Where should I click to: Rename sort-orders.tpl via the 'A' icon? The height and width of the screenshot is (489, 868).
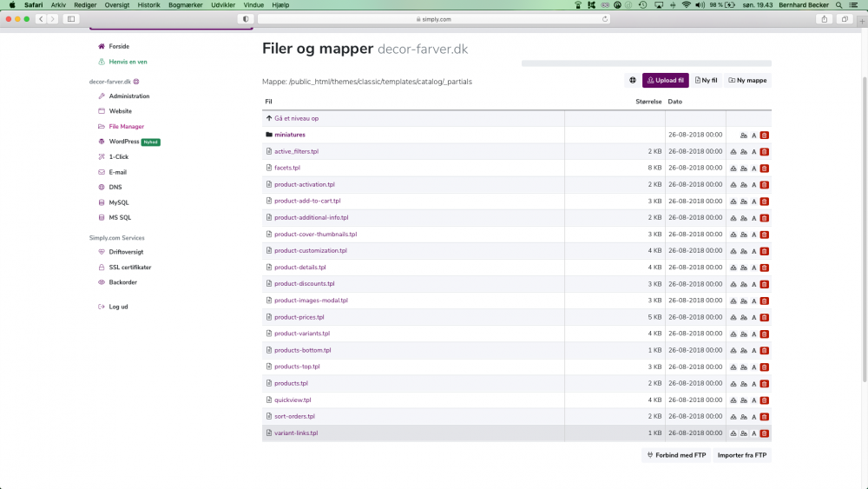[x=753, y=417]
